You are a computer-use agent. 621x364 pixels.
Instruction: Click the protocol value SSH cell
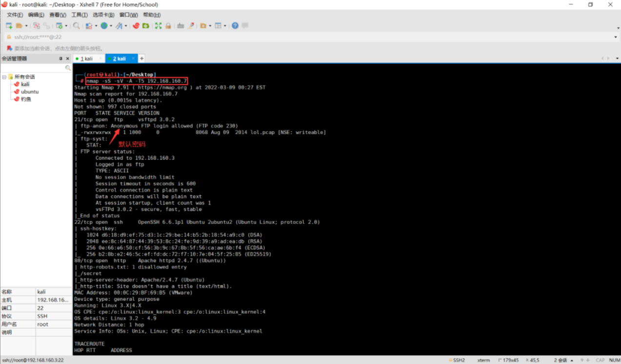54,316
